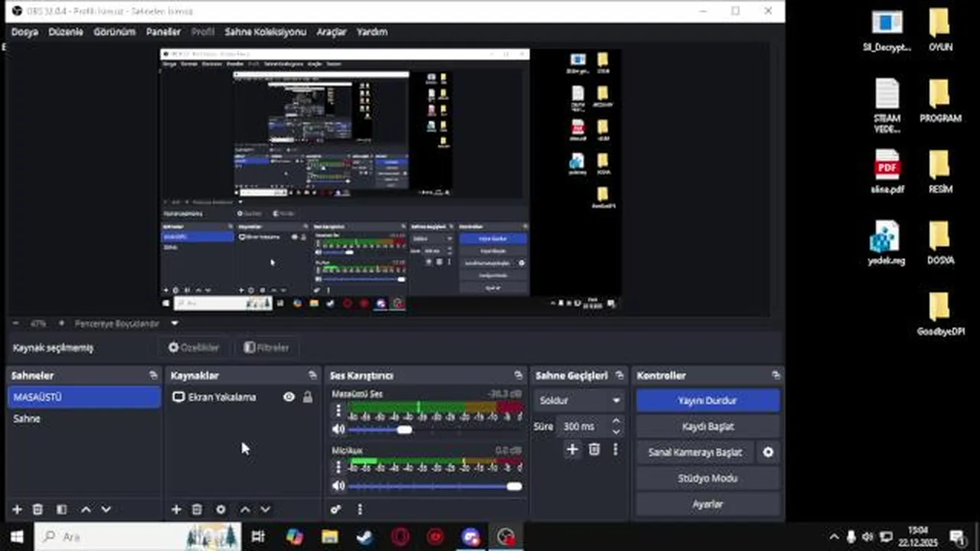The image size is (980, 551).
Task: Open preview scaling dropdown arrow
Action: (175, 324)
